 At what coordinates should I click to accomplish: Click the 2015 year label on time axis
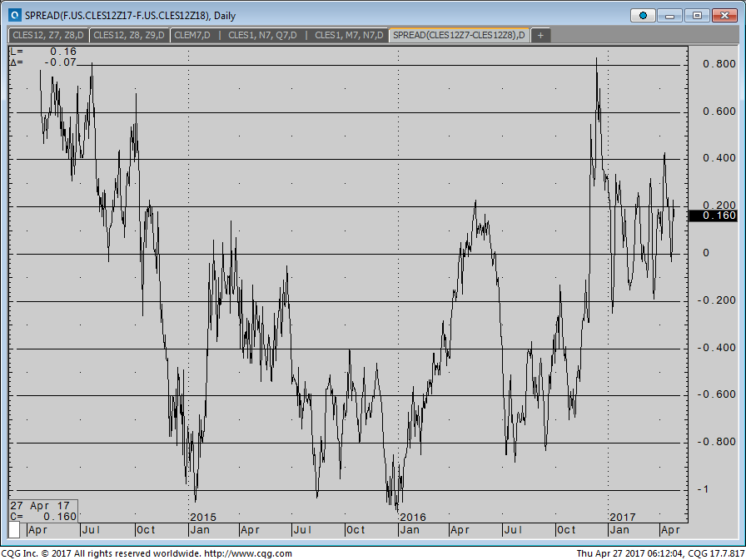203,518
